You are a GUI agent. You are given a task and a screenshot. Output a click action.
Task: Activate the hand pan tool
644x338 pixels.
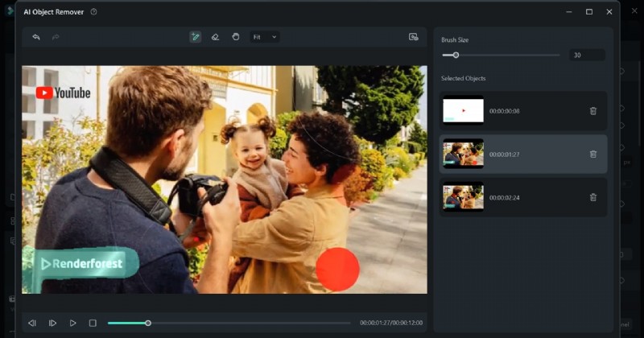236,37
